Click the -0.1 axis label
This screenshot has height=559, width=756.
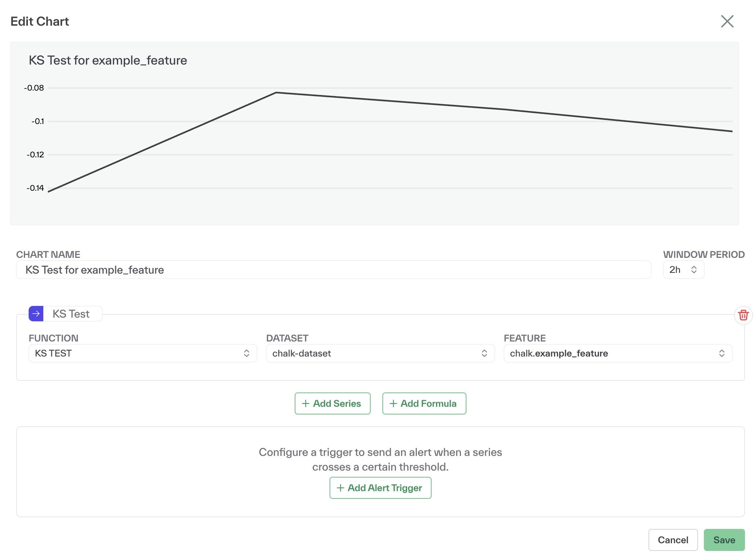(37, 121)
